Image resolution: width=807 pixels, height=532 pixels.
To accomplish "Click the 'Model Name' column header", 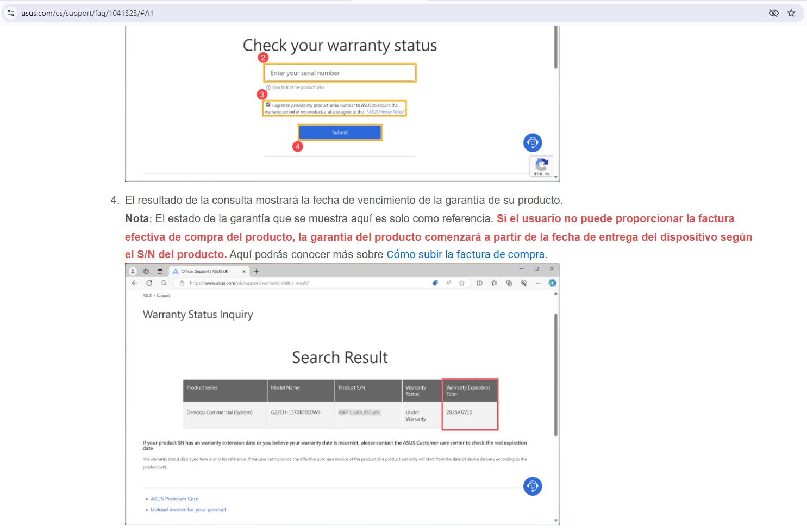I will click(301, 391).
